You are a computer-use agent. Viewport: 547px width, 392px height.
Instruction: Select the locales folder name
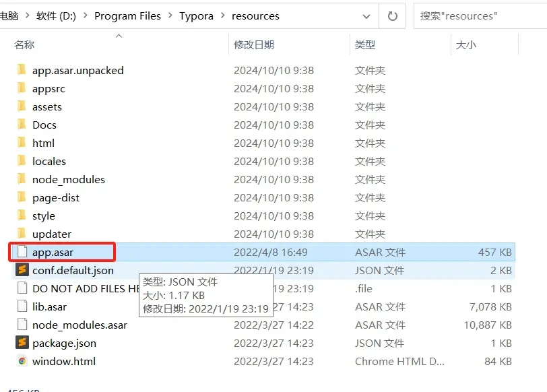(49, 161)
